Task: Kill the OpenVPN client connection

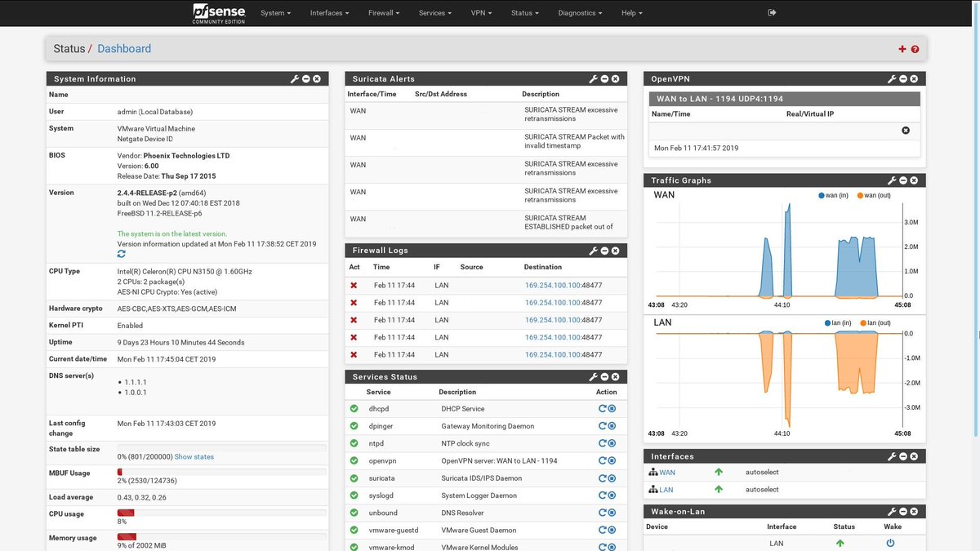Action: (x=906, y=131)
